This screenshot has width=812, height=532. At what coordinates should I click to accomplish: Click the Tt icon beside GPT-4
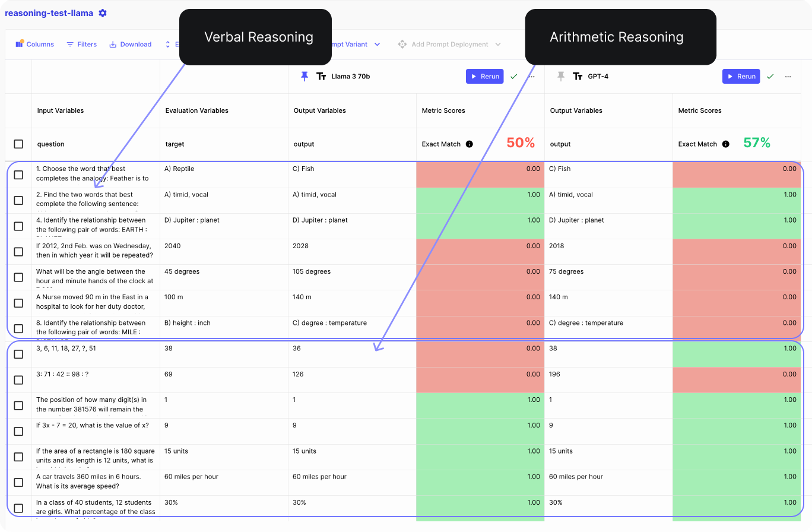pos(578,77)
